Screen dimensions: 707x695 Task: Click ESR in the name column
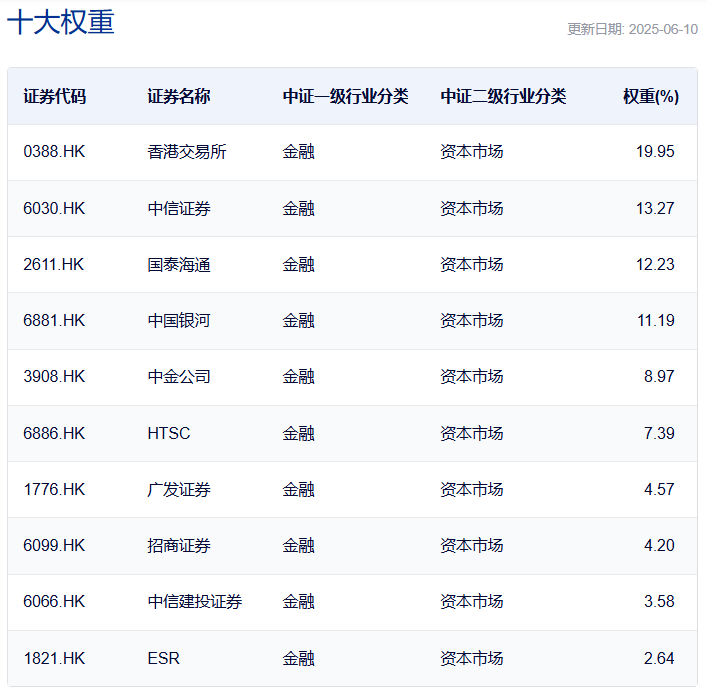[x=163, y=658]
